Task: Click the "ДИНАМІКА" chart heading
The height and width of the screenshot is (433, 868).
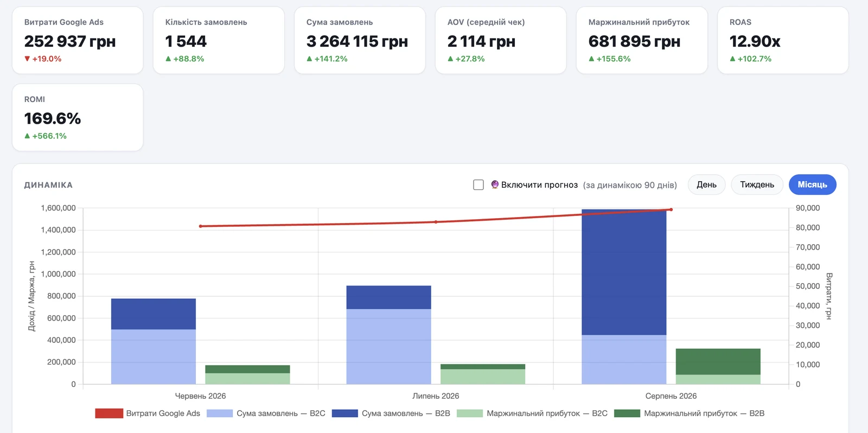Action: pos(48,185)
